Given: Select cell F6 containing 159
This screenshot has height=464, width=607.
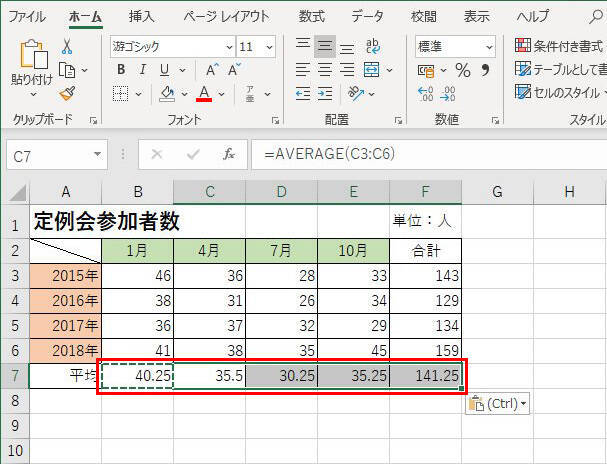Looking at the screenshot, I should (x=425, y=351).
